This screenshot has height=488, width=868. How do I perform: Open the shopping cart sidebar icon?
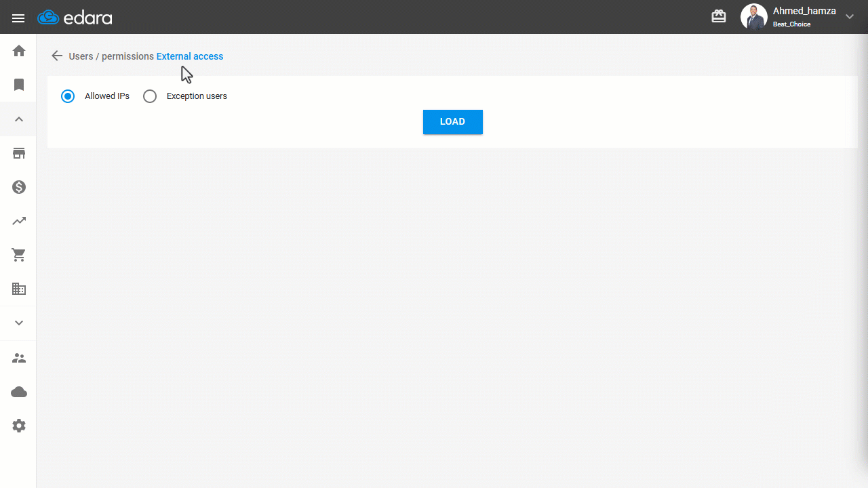(x=19, y=255)
